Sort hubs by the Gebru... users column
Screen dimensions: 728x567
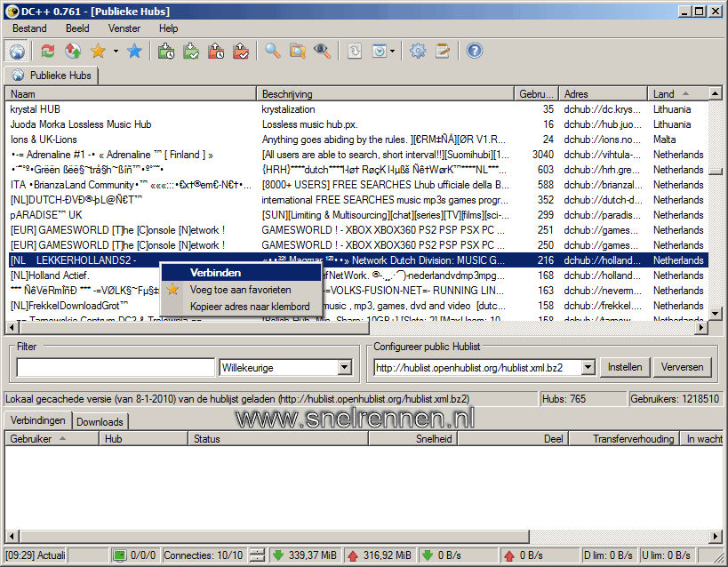pyautogui.click(x=536, y=94)
